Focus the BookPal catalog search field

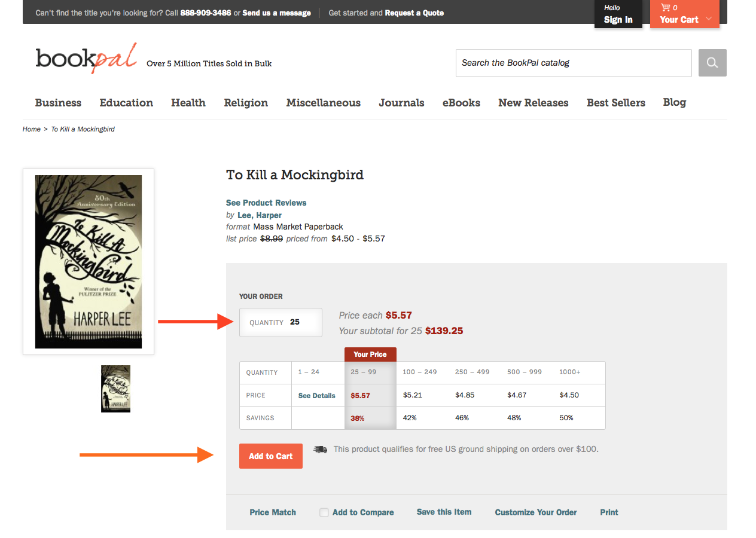click(x=574, y=63)
